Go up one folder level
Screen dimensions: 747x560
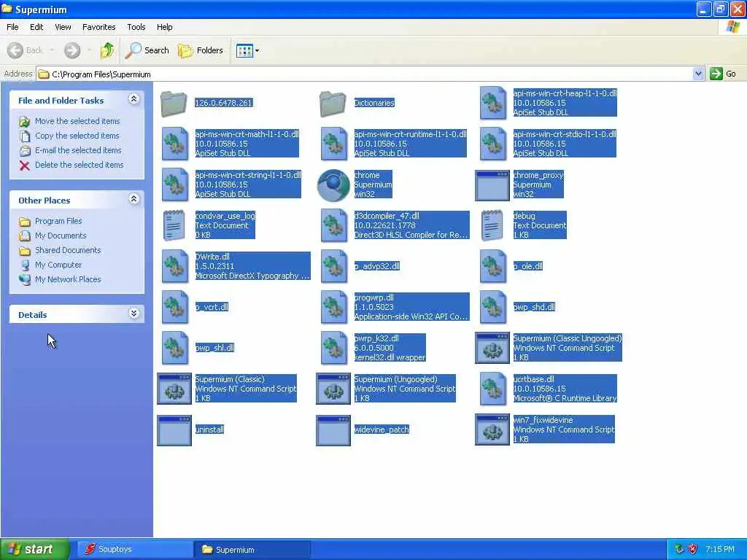coord(107,50)
